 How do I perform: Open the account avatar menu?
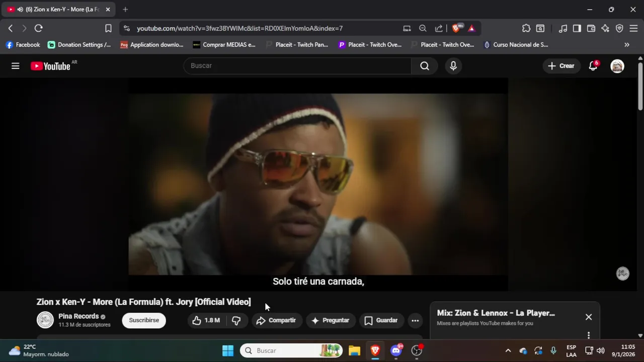coord(617,66)
